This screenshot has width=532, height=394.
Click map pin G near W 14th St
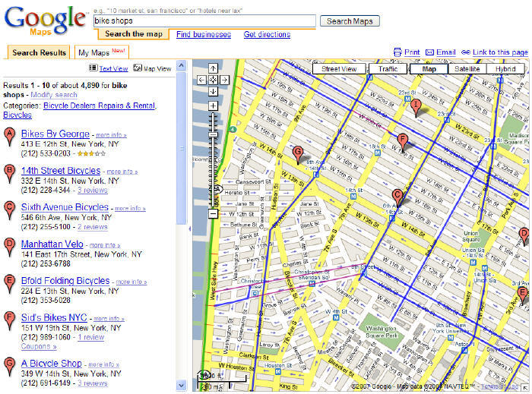point(298,154)
